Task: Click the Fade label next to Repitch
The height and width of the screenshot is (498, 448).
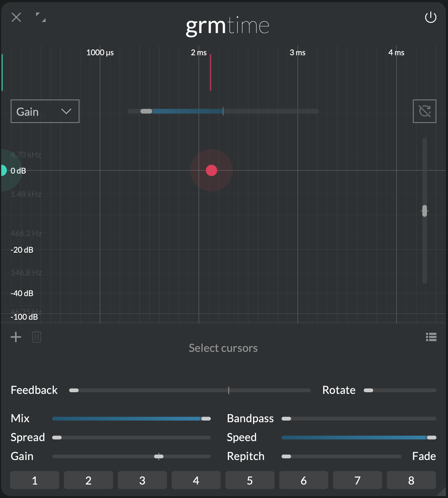Action: [x=424, y=456]
